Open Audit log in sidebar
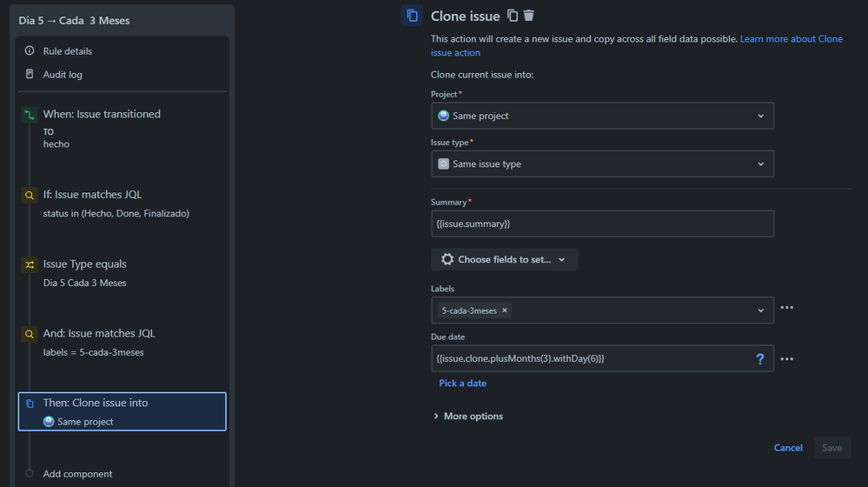Screen dimensions: 868x487 tap(63, 74)
